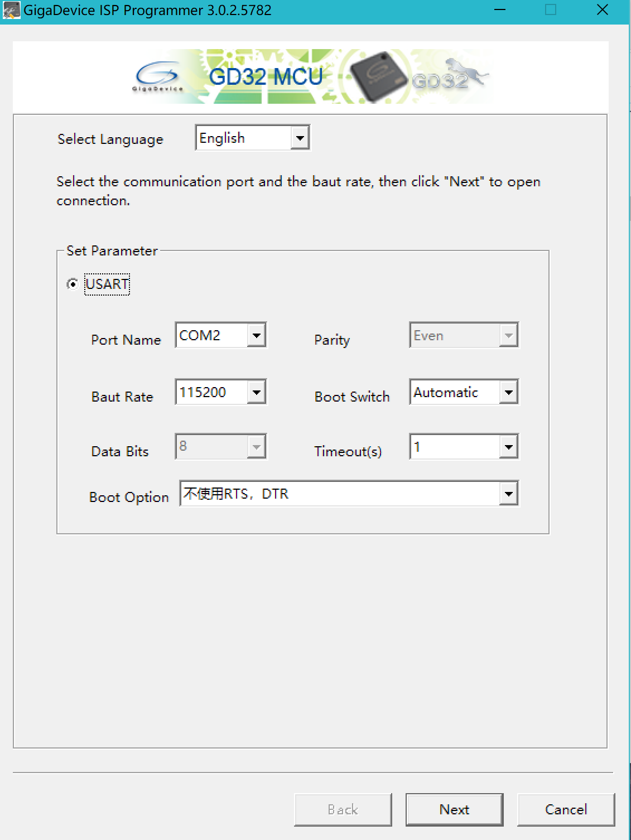Expand the Boot Option dropdown
The height and width of the screenshot is (840, 631).
point(349,494)
